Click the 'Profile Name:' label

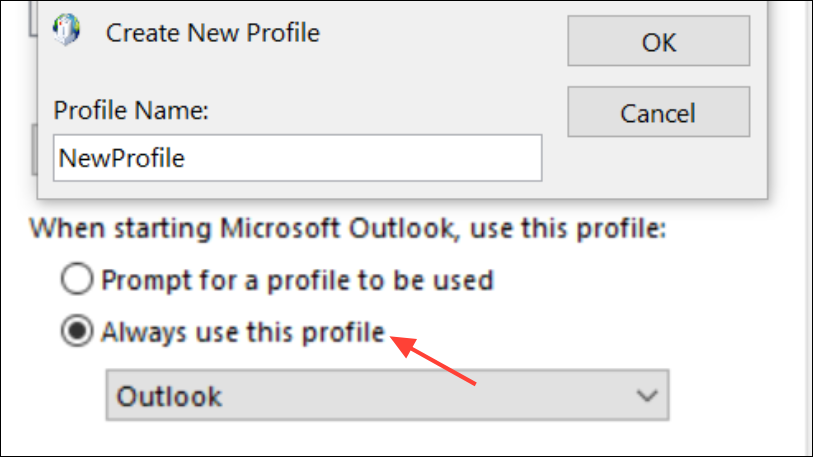(131, 110)
